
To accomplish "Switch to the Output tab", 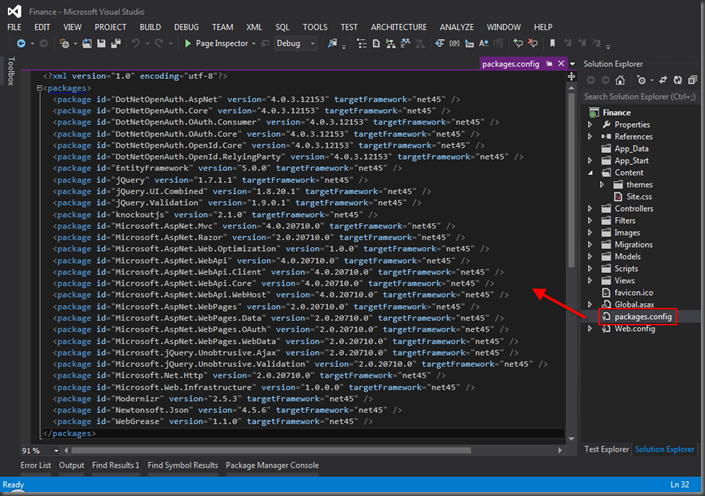I will point(71,465).
